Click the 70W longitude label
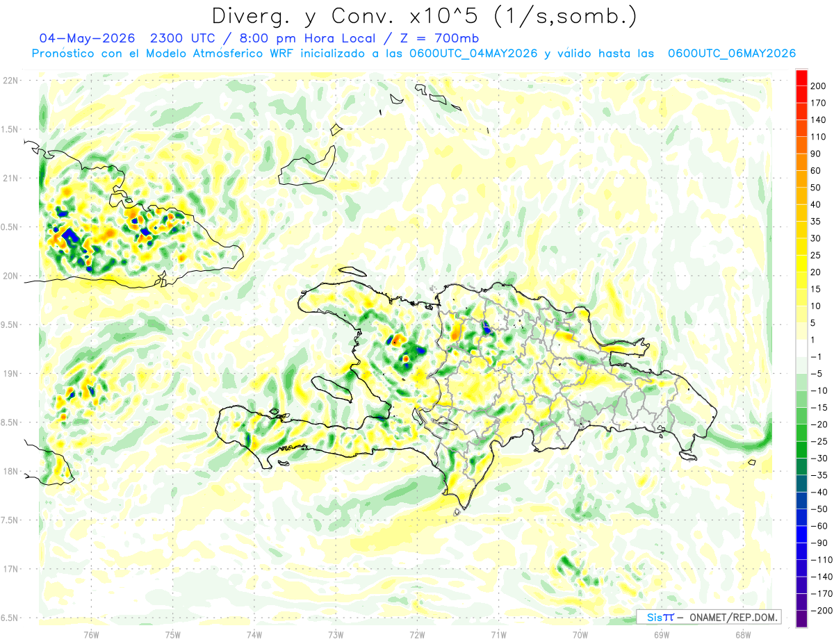The width and height of the screenshot is (834, 644). [580, 634]
